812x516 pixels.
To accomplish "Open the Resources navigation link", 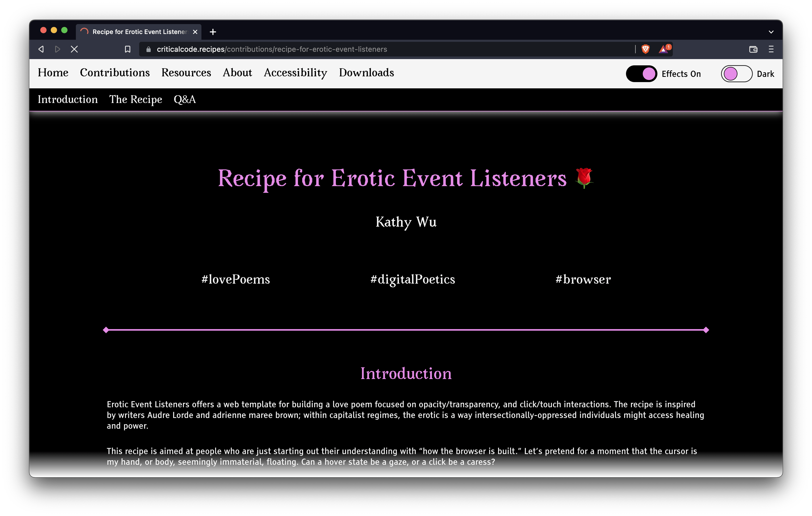I will [x=186, y=73].
